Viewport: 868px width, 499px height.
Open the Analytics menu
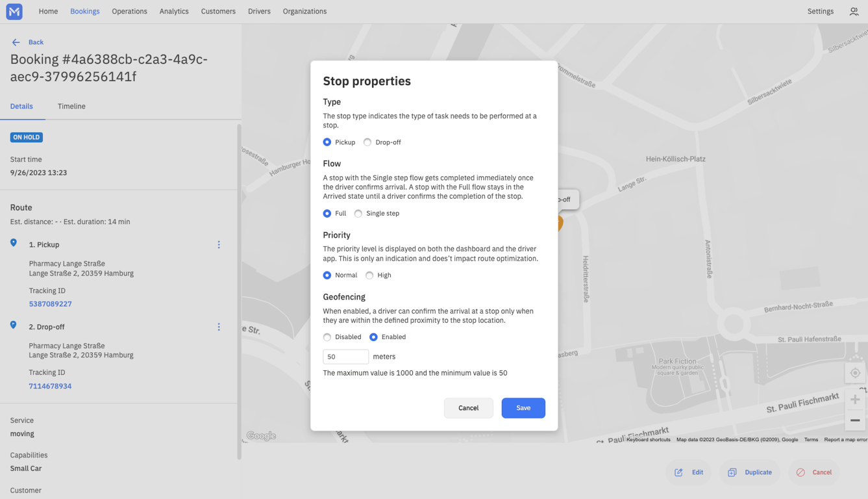(x=174, y=12)
